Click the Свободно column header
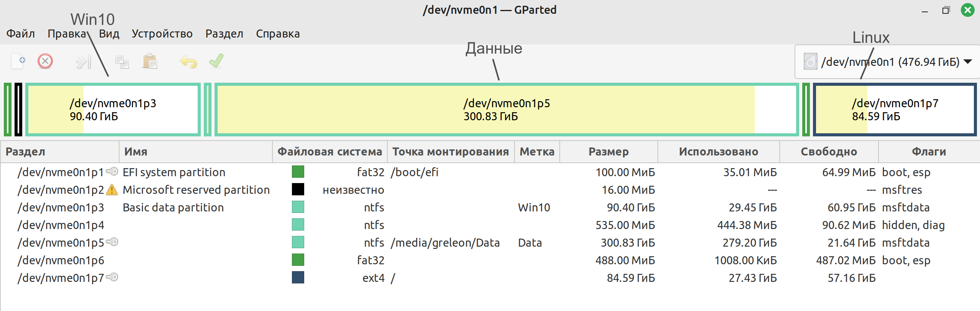 click(x=829, y=152)
